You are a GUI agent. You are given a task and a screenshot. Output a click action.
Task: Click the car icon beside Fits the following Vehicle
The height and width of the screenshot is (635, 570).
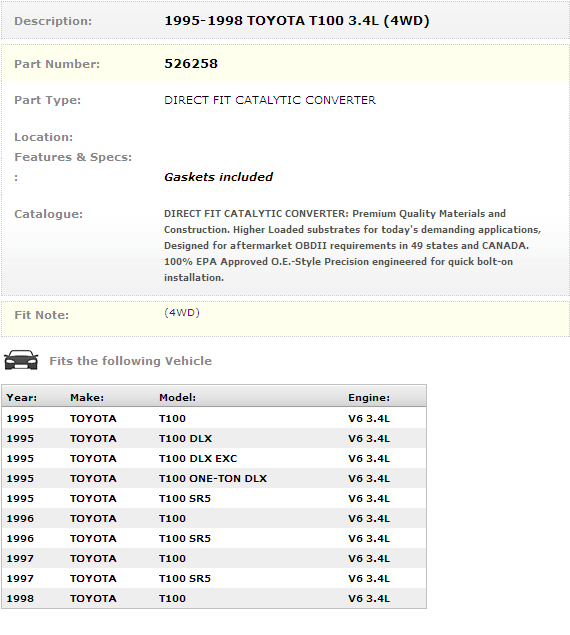[x=21, y=360]
